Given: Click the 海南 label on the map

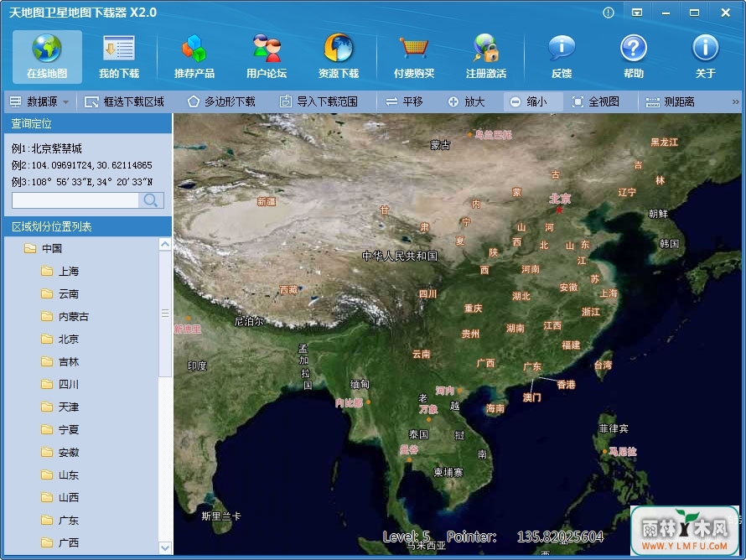Looking at the screenshot, I should click(x=495, y=408).
